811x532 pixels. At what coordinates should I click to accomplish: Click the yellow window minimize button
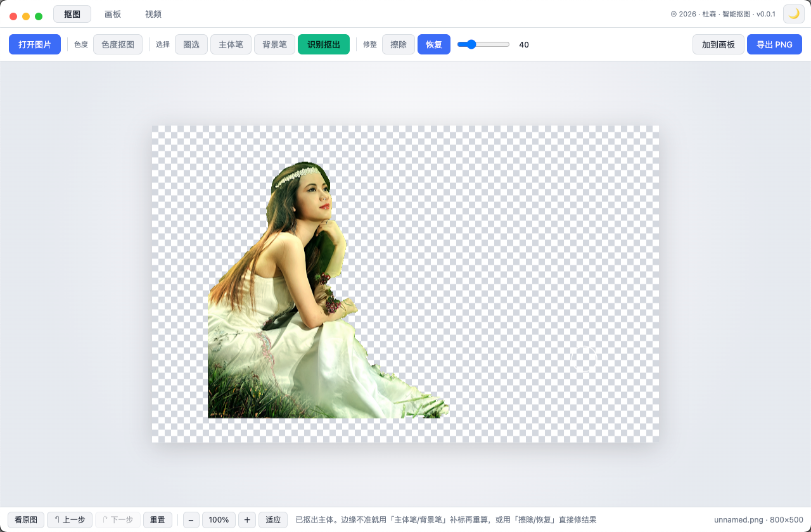[x=26, y=16]
